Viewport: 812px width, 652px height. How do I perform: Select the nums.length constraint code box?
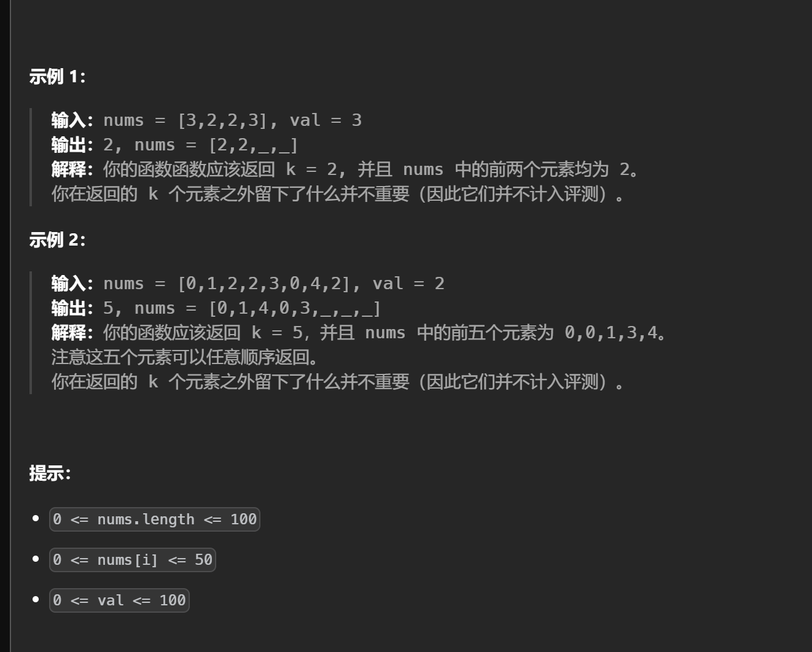[x=155, y=519]
